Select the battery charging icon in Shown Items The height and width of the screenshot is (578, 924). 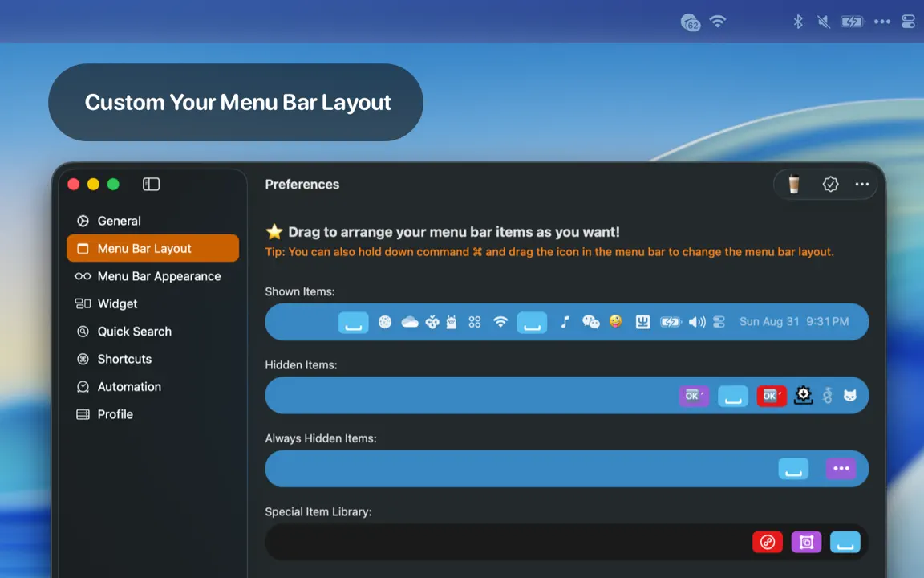coord(671,321)
